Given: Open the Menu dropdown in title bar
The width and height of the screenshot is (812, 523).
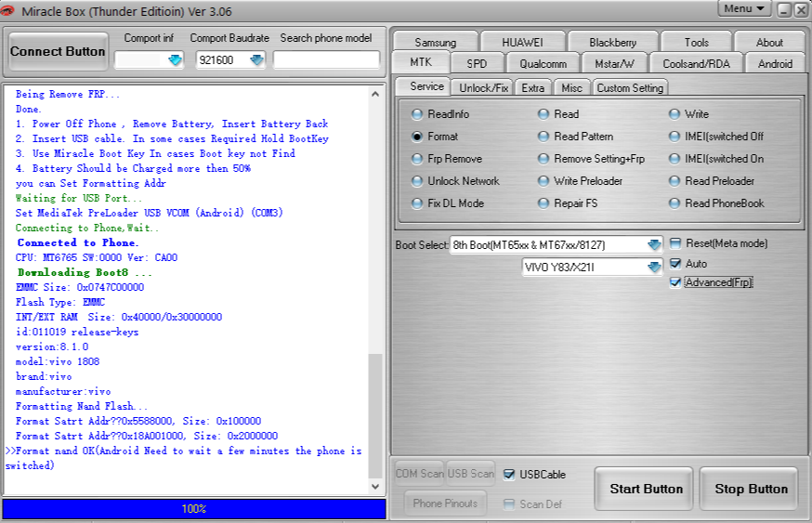Looking at the screenshot, I should click(x=744, y=8).
